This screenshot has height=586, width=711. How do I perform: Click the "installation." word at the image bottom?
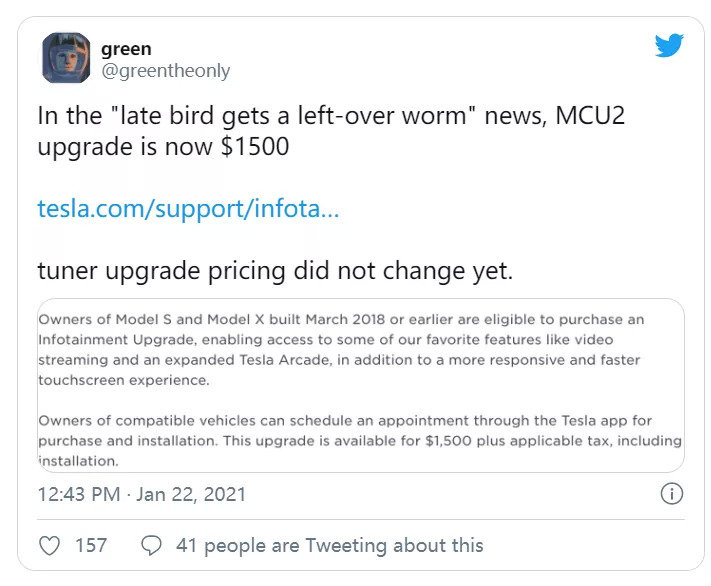click(78, 461)
